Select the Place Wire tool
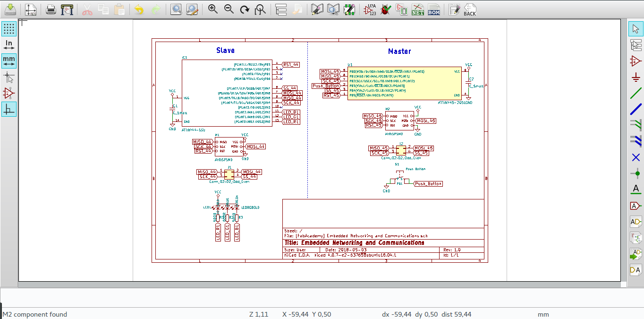The width and height of the screenshot is (644, 319). point(636,93)
